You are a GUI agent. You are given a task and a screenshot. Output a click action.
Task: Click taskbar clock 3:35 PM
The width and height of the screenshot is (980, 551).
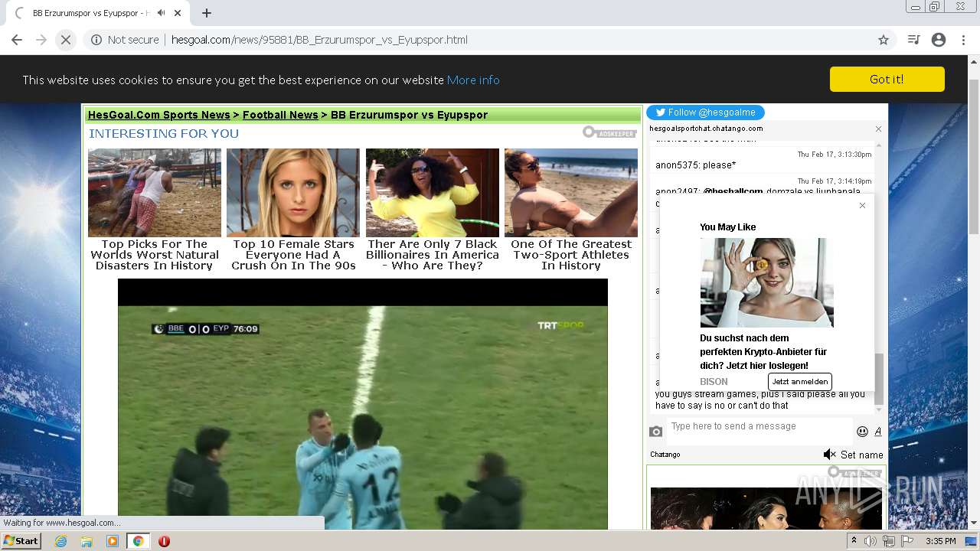pyautogui.click(x=940, y=541)
